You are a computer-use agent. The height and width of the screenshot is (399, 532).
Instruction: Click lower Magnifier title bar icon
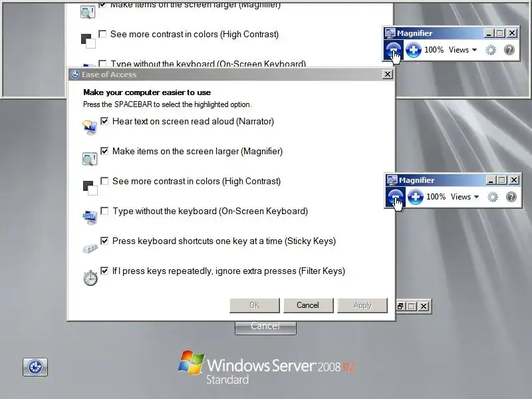tap(392, 180)
